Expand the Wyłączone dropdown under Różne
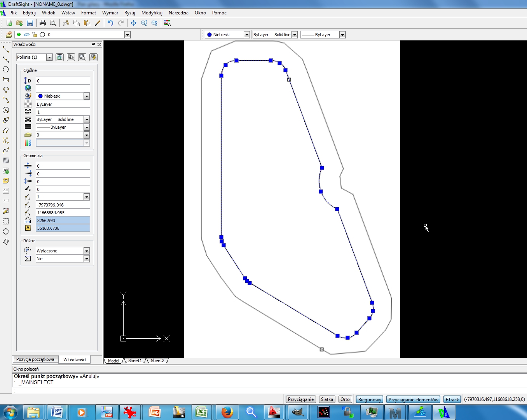 coord(87,251)
